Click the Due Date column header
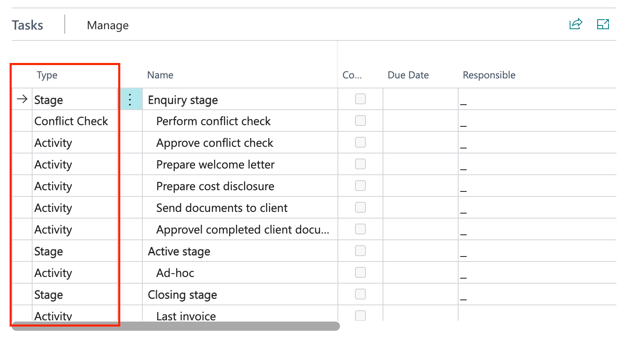The width and height of the screenshot is (644, 337). click(x=408, y=75)
